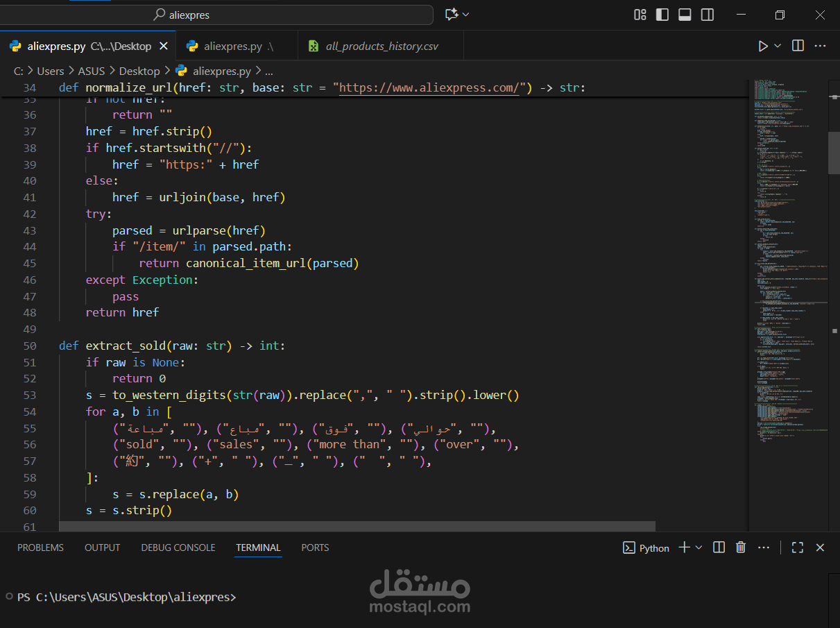The height and width of the screenshot is (628, 840).
Task: Open the PROBLEMS panel tab
Action: pyautogui.click(x=40, y=548)
